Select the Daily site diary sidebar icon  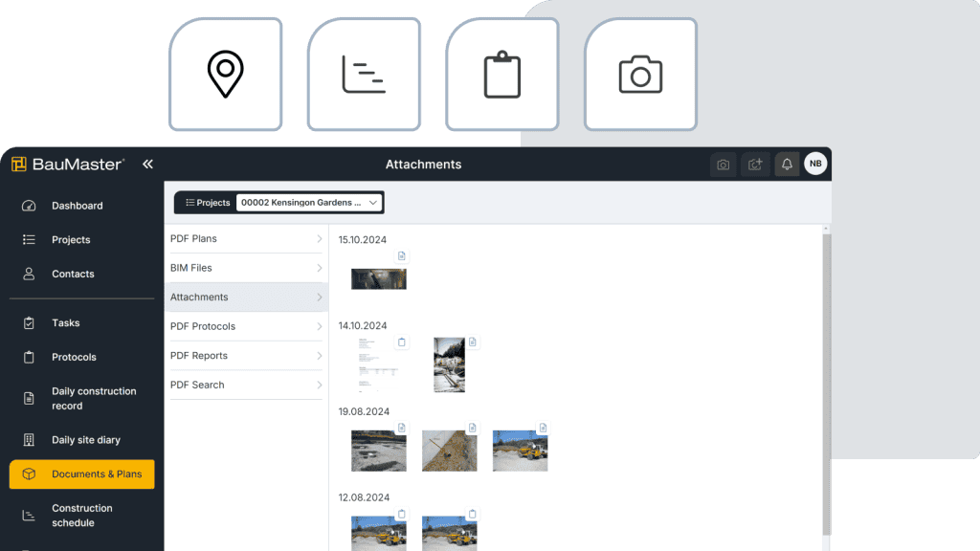pyautogui.click(x=28, y=439)
